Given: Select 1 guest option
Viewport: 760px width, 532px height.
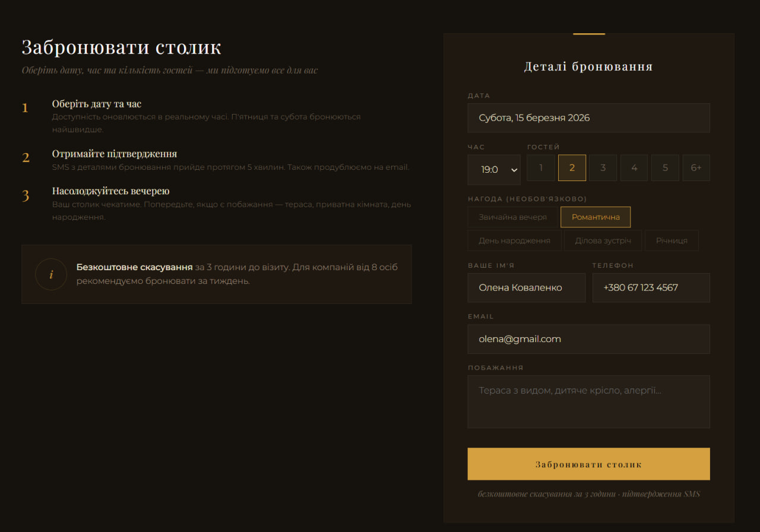Looking at the screenshot, I should pos(541,168).
